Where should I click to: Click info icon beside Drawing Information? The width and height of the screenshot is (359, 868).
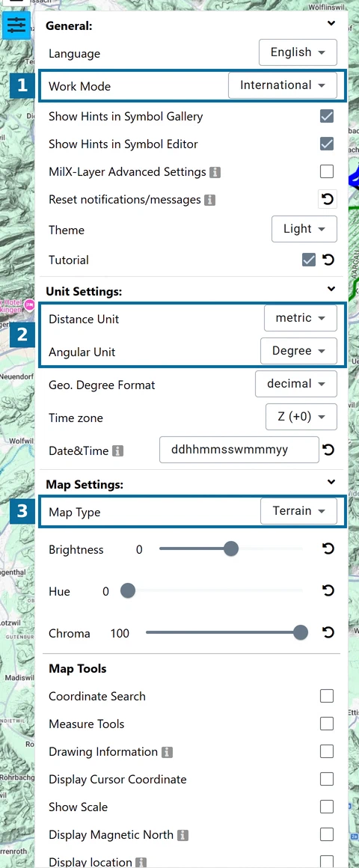167,752
